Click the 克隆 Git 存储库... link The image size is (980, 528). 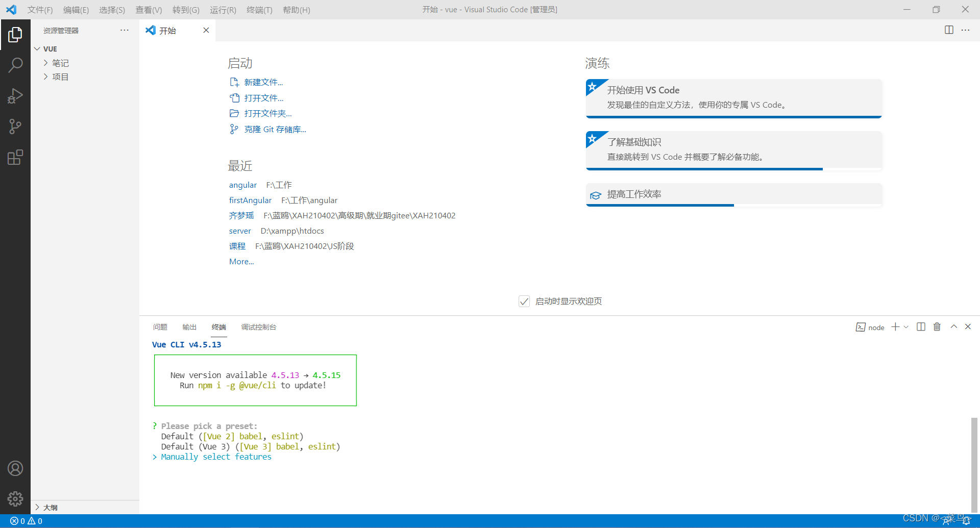(275, 129)
